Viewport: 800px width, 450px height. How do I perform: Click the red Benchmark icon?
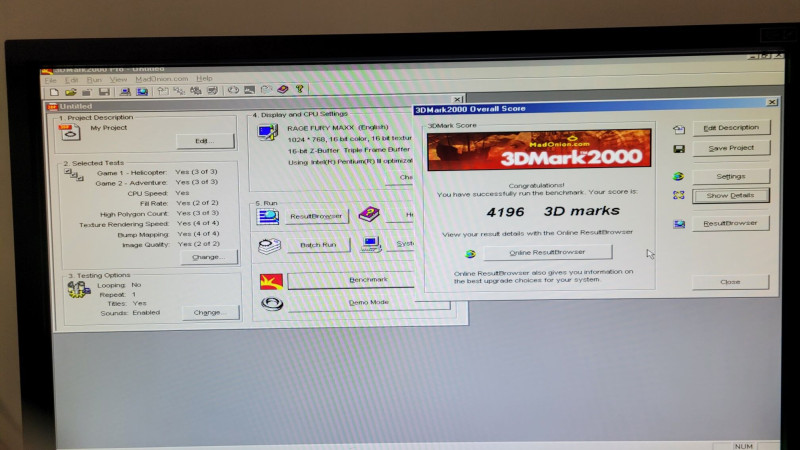271,281
